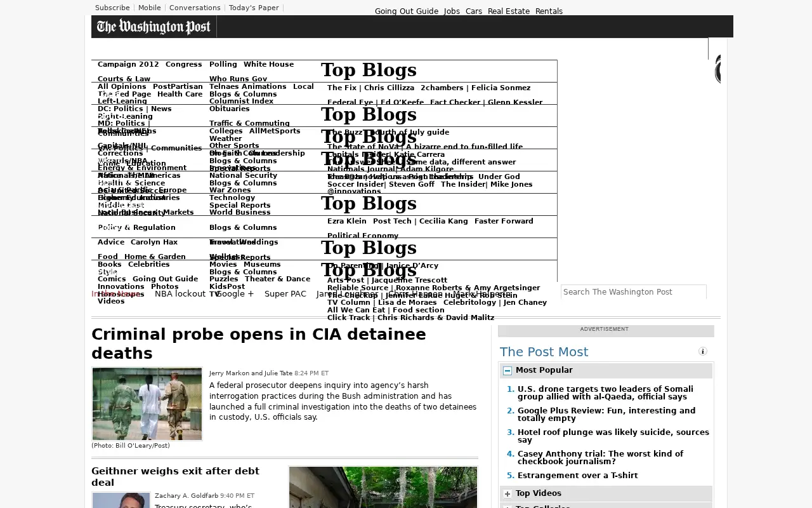Open Conversations from the top bar
812x508 pixels.
tap(195, 8)
